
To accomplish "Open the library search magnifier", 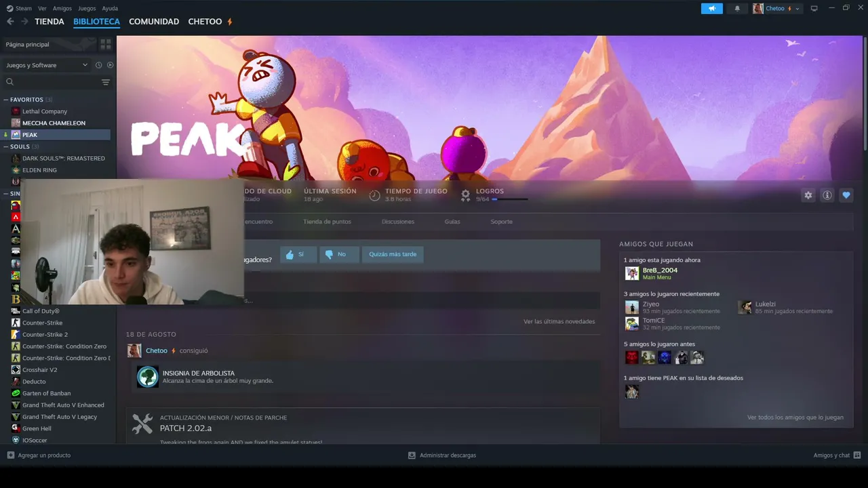I will pos(10,82).
